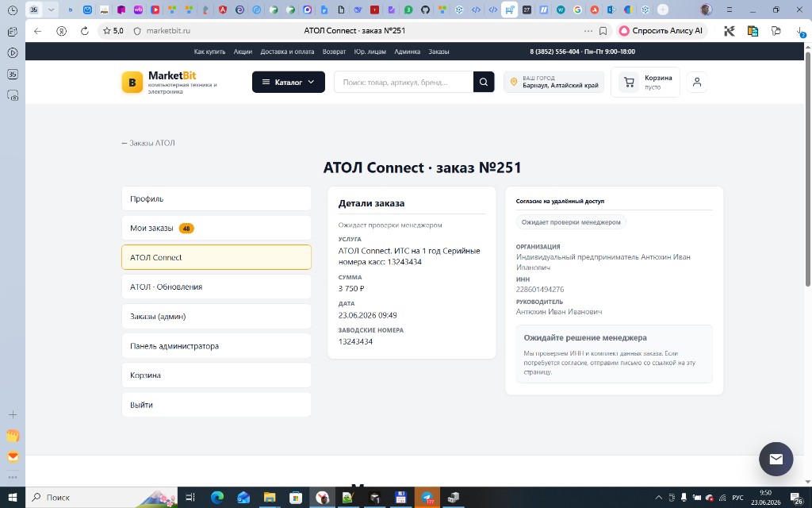Click the sum value 3 750 ₽
812x508 pixels.
click(351, 288)
